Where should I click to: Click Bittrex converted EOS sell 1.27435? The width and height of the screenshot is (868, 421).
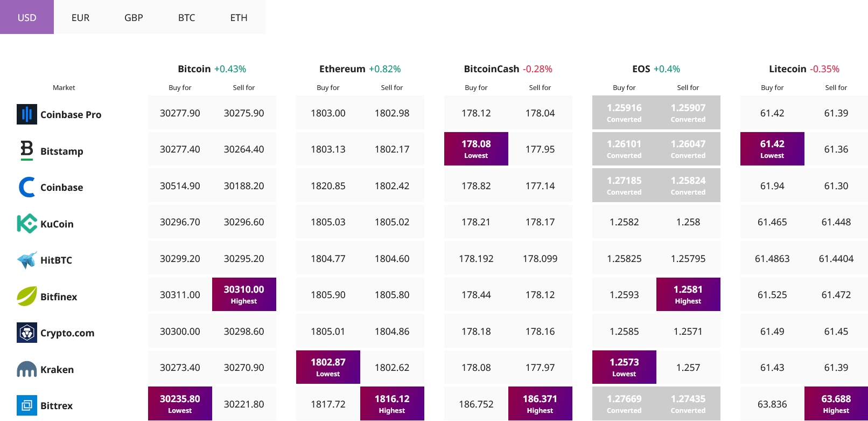(x=688, y=404)
